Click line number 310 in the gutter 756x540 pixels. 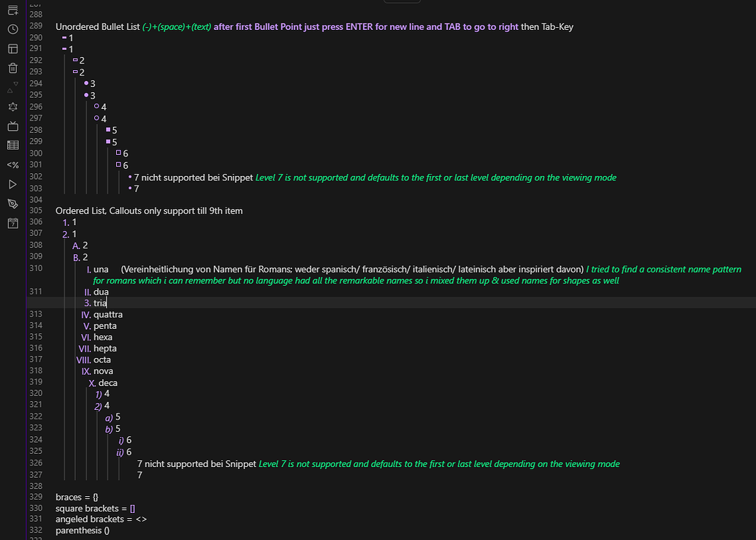click(36, 268)
